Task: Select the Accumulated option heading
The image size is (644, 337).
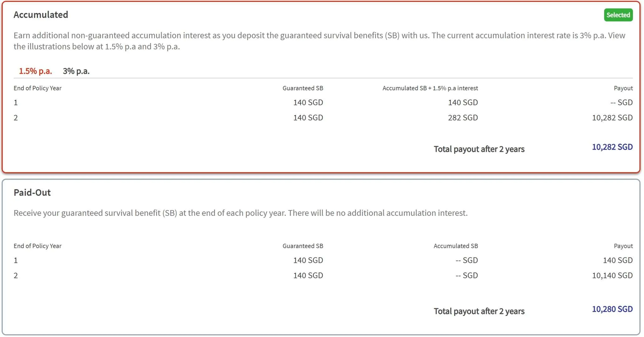Action: point(41,15)
